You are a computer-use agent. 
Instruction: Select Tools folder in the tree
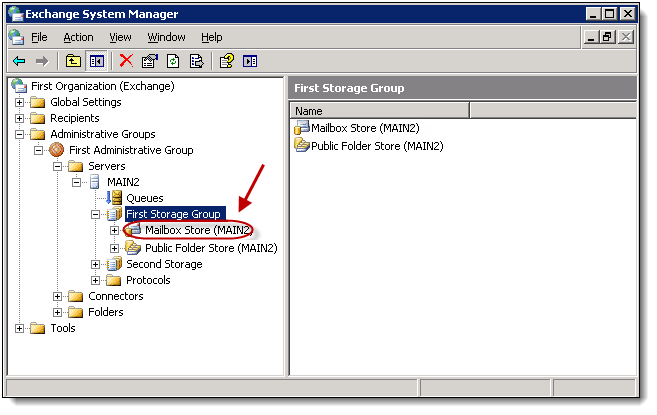coord(63,328)
